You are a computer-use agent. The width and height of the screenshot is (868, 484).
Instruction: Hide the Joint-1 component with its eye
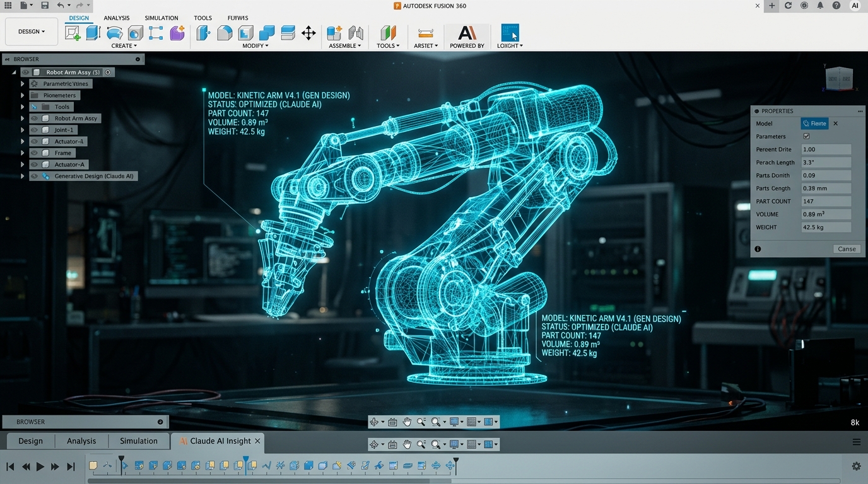(x=35, y=130)
